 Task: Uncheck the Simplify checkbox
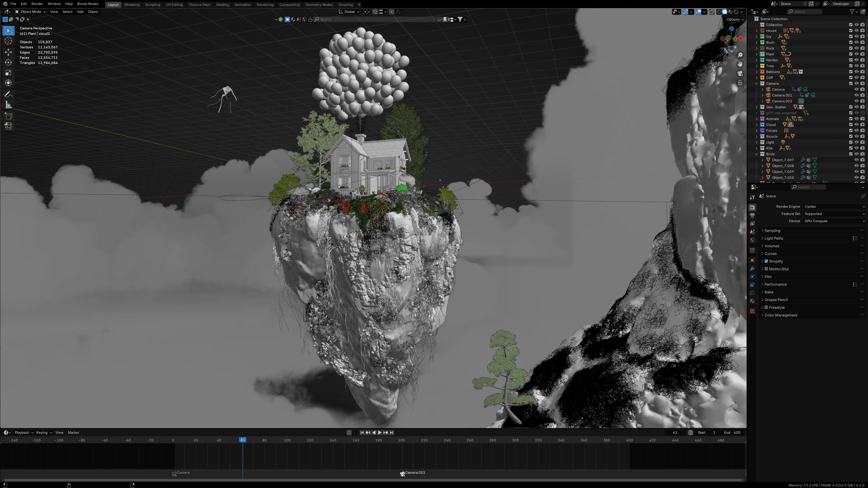click(x=766, y=261)
